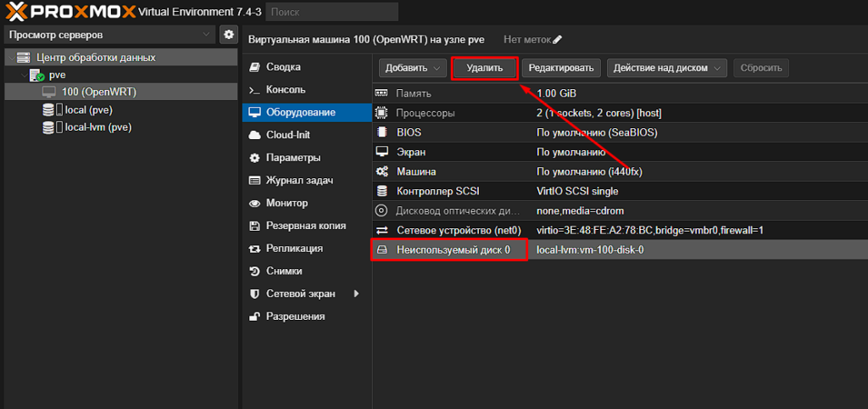
Task: Click the Неиспользуемый диск drive icon
Action: click(381, 250)
